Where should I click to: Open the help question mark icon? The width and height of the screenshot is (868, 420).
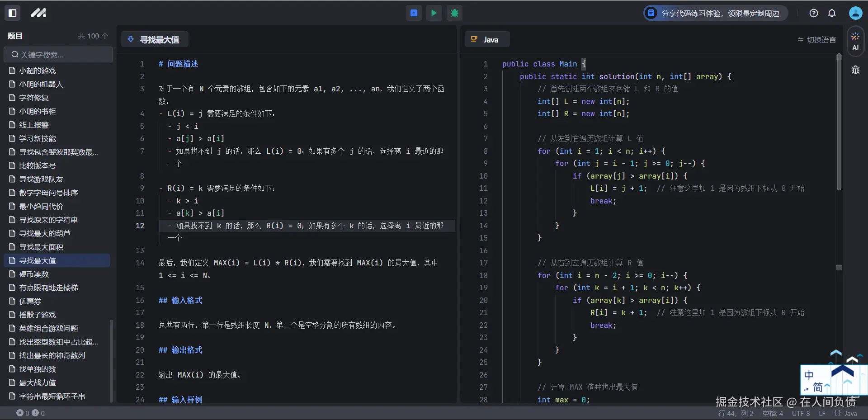point(814,13)
